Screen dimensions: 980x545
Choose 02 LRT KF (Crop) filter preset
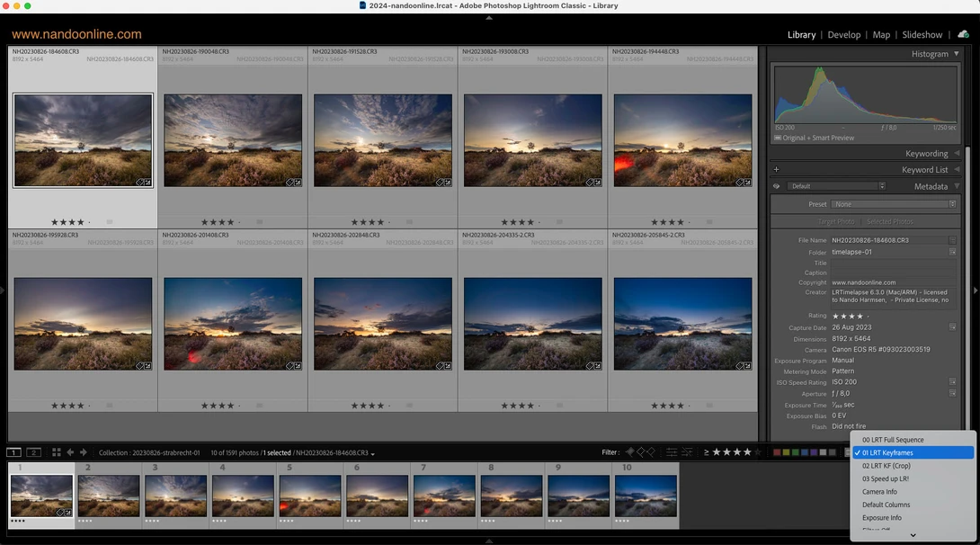[913, 466]
